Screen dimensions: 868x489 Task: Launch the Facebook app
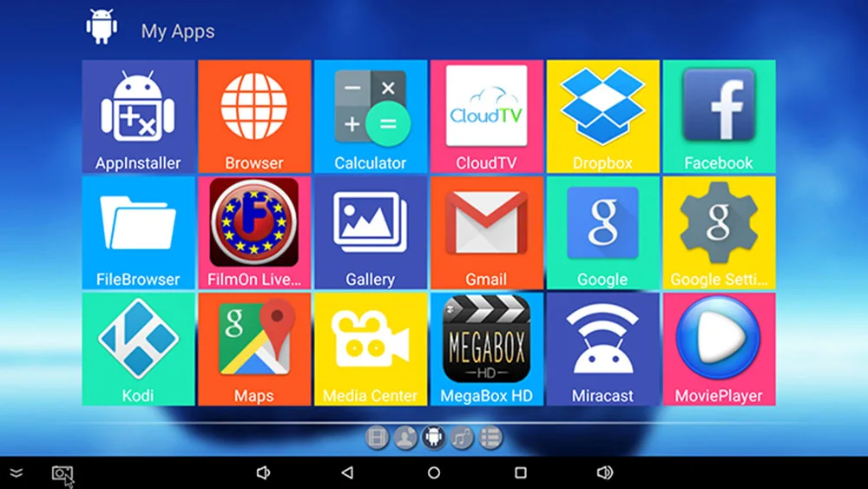(x=719, y=117)
